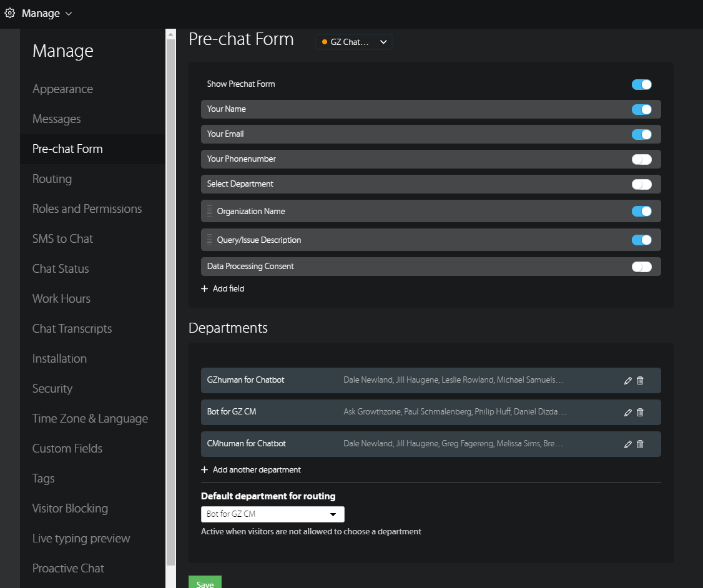
Task: Edit the CMhuman for Chatbot department
Action: point(627,444)
